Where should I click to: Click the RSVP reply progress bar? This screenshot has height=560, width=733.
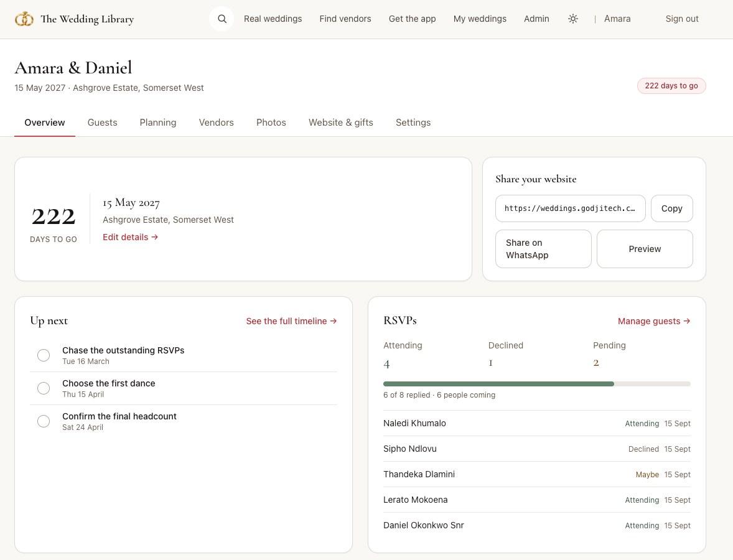[x=536, y=384]
